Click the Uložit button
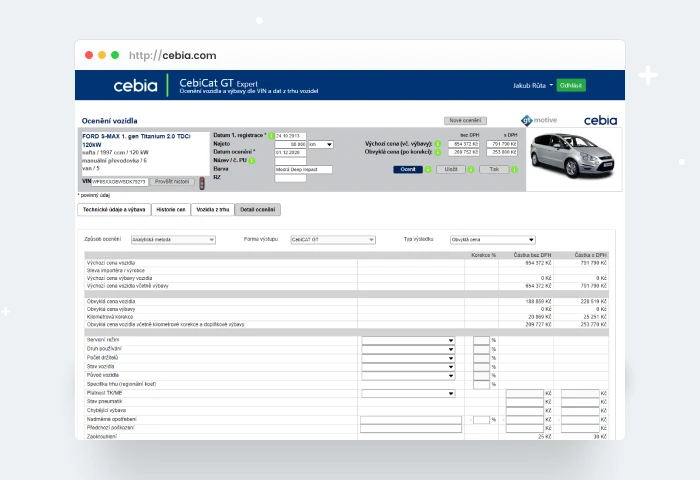700x480 pixels. tap(451, 169)
